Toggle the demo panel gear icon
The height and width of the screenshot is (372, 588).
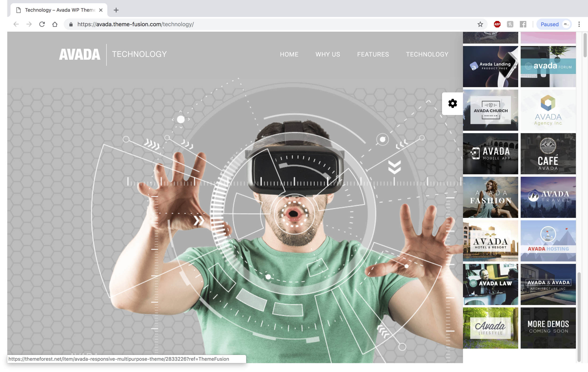pyautogui.click(x=453, y=104)
